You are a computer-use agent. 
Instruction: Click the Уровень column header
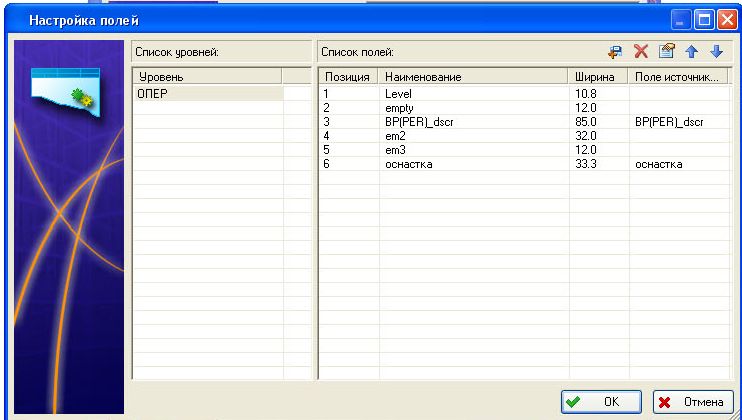tap(207, 77)
